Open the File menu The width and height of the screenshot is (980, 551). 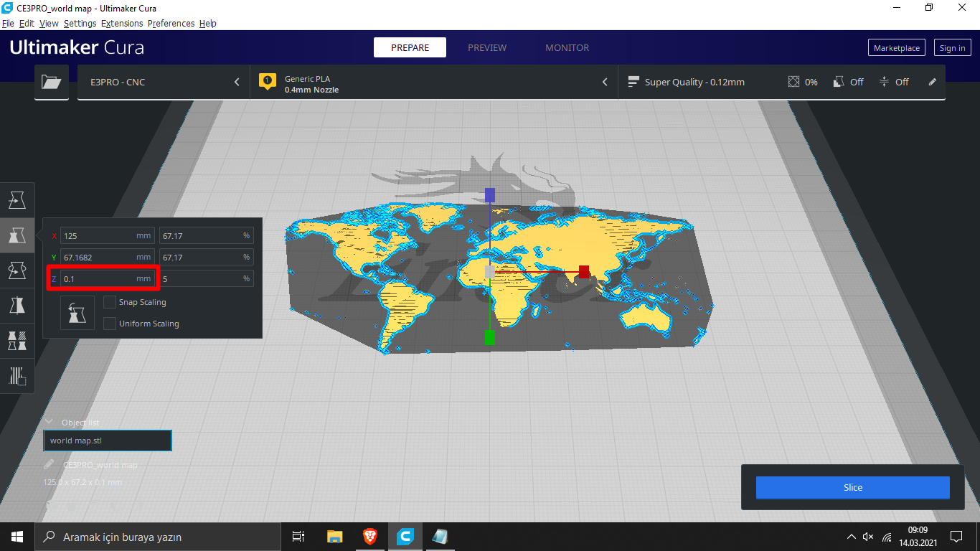(x=8, y=23)
